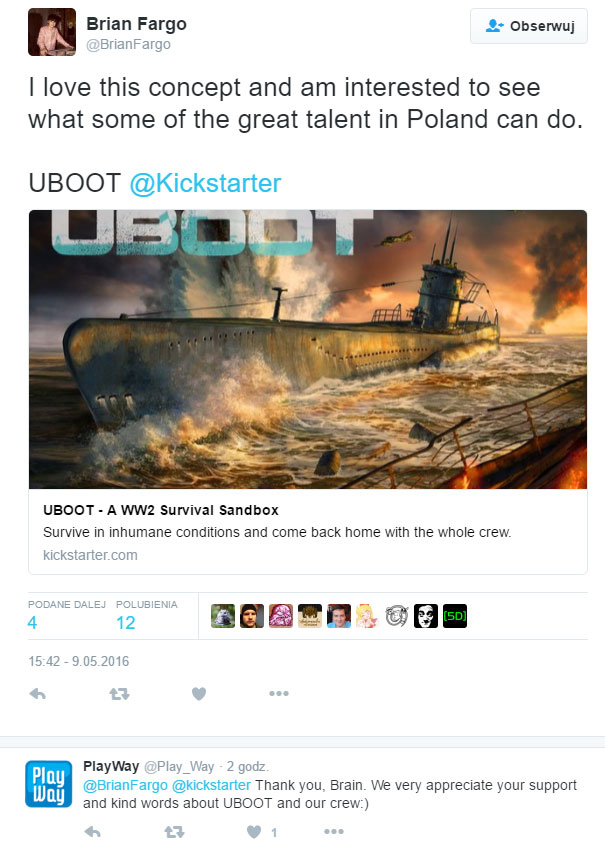605x851 pixels.
Task: Open the @BrianFargo mention in PlayWay's reply
Action: tap(125, 785)
